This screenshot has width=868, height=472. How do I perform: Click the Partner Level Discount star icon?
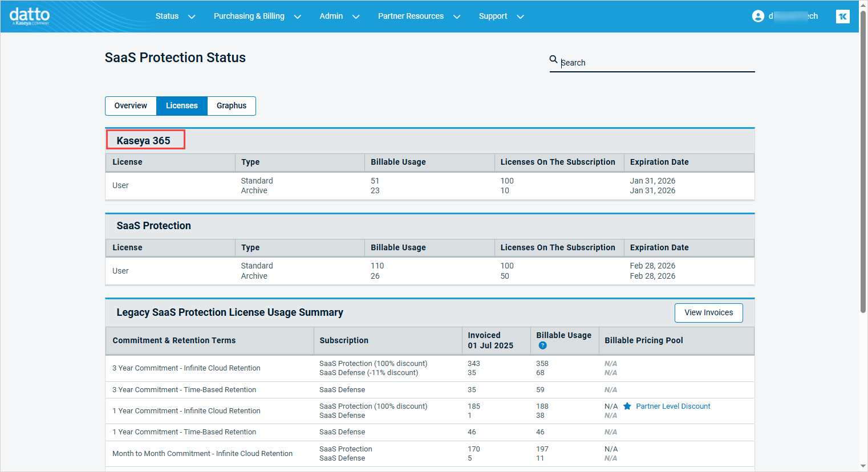tap(627, 406)
